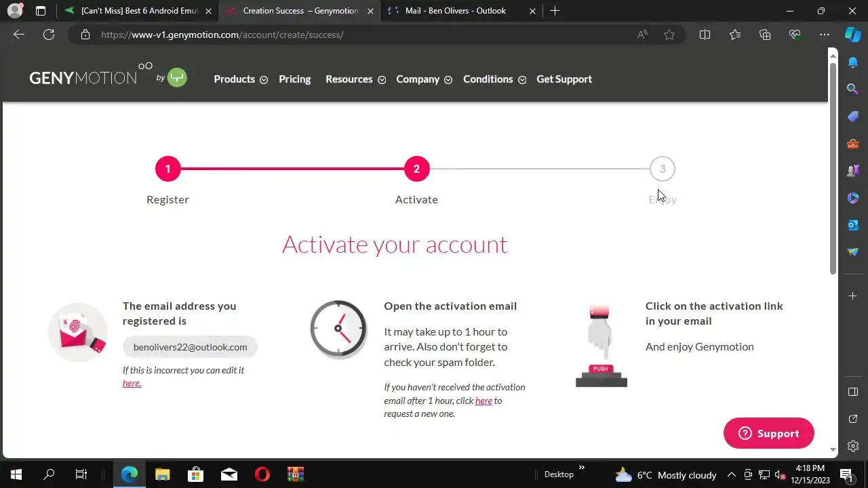Screen dimensions: 868x488
Task: Open split screen icon in toolbar
Action: point(705,35)
